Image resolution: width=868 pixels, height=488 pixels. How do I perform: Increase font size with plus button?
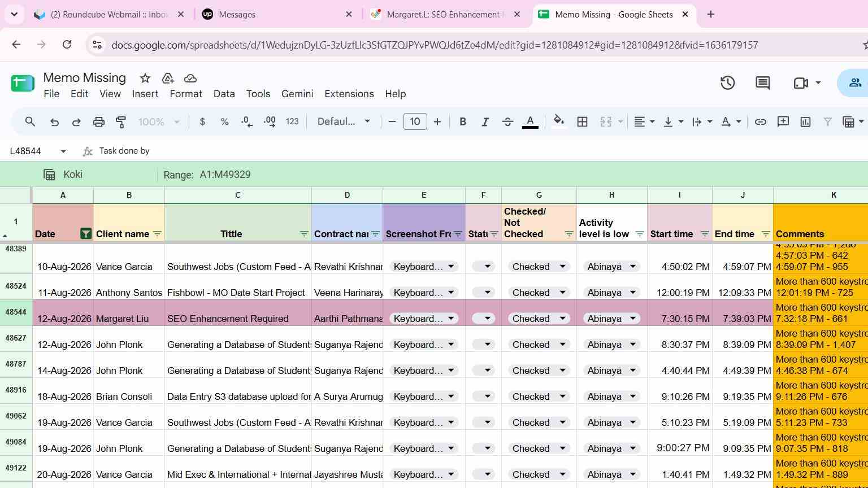437,121
